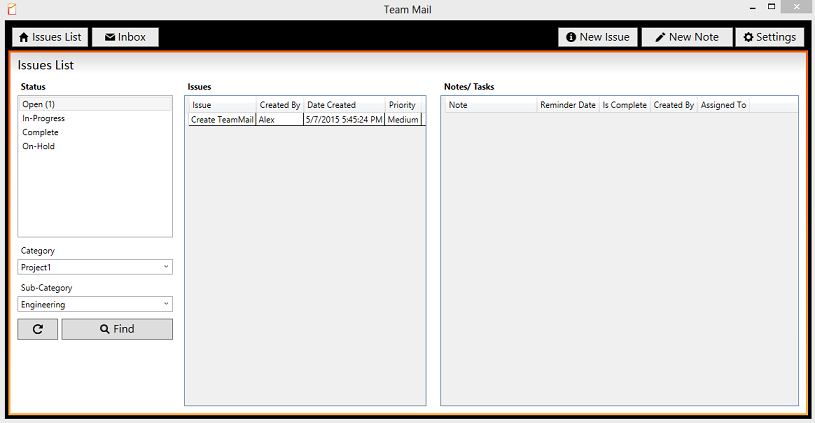Create a New Issue
This screenshot has width=815, height=423.
(598, 37)
